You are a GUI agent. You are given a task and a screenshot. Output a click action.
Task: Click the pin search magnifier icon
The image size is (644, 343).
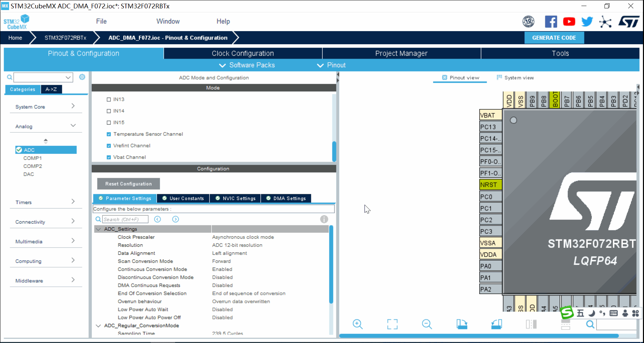590,324
